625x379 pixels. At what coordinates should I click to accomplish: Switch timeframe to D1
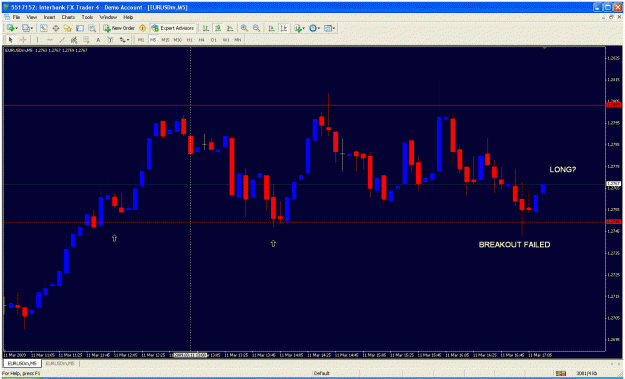click(214, 39)
